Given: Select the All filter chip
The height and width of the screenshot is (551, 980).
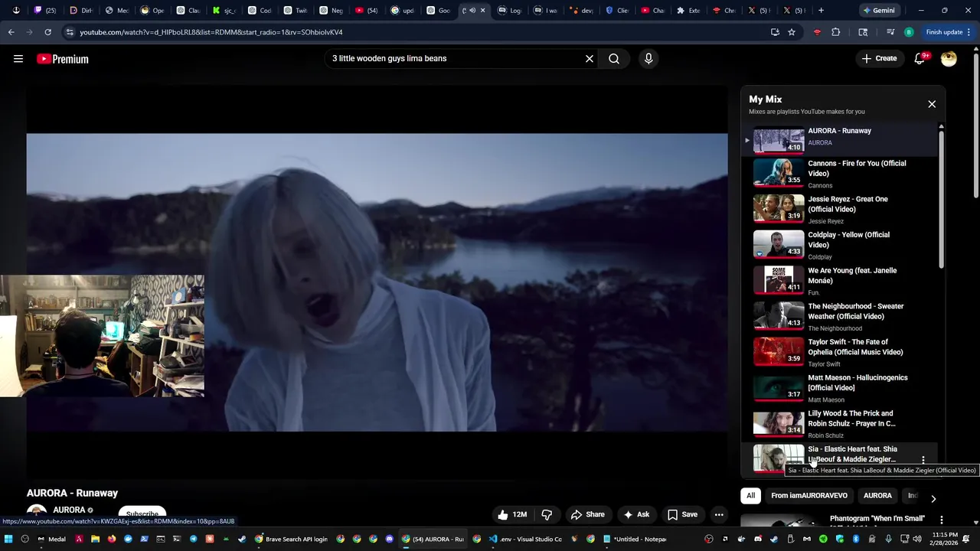Looking at the screenshot, I should coord(751,496).
